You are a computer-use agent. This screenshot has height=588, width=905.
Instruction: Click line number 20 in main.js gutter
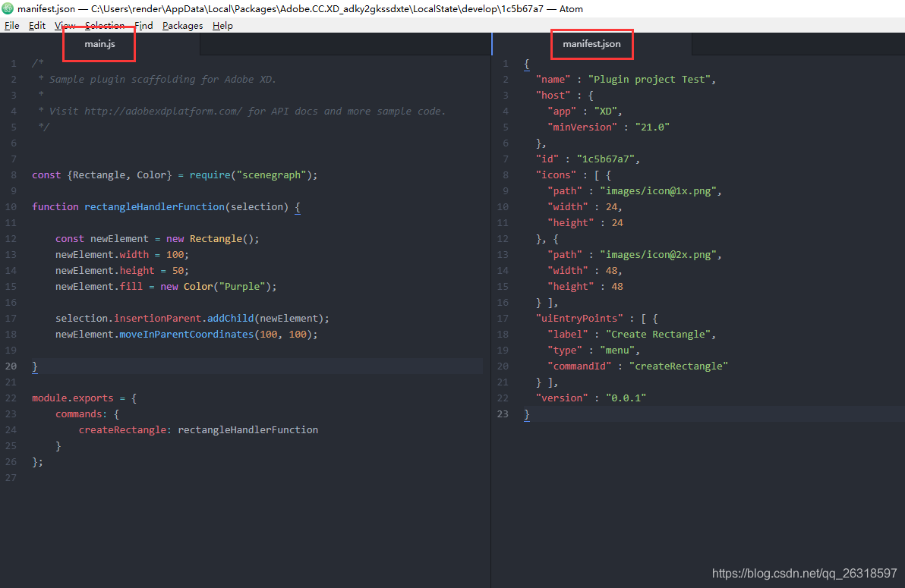click(x=11, y=366)
